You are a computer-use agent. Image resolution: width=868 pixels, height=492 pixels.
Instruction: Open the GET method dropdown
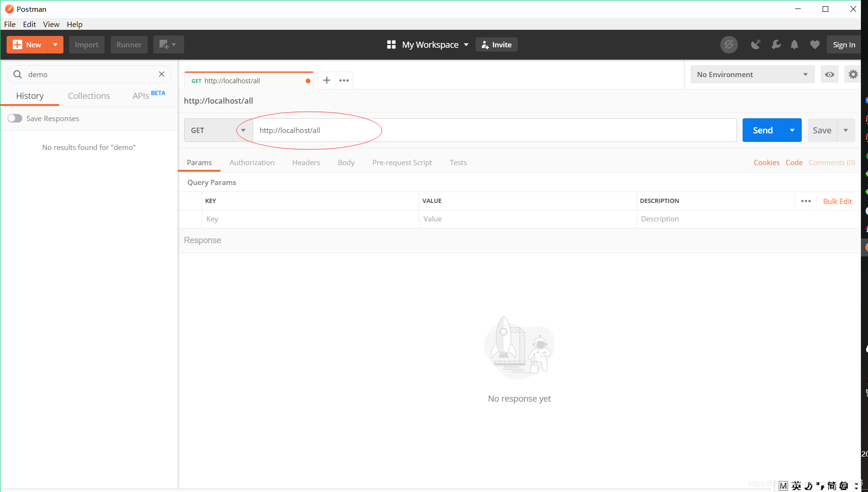click(x=218, y=130)
